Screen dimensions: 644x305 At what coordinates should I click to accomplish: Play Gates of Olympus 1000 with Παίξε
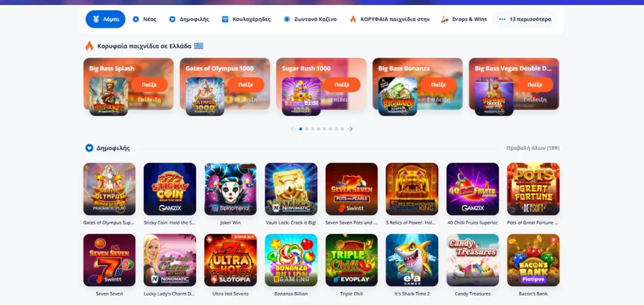point(246,84)
